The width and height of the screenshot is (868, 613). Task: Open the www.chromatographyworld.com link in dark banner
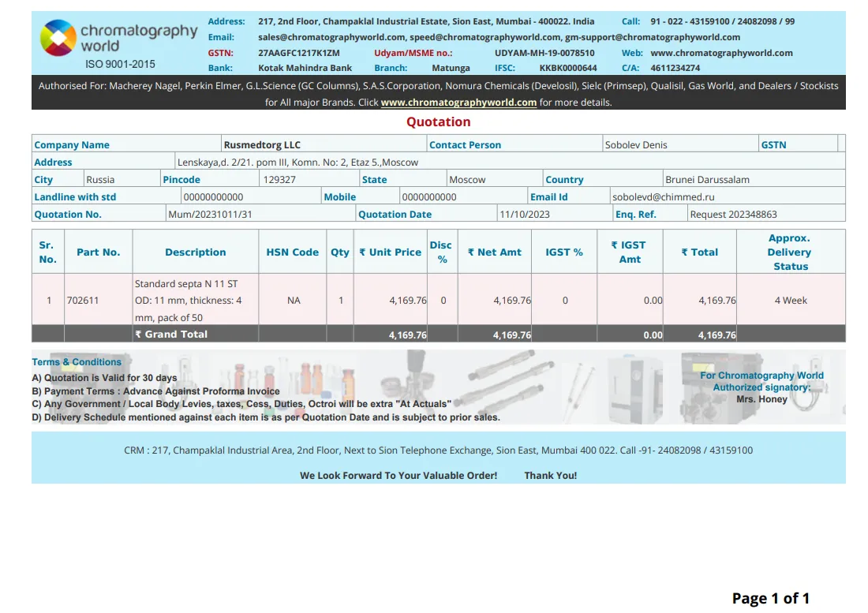458,103
